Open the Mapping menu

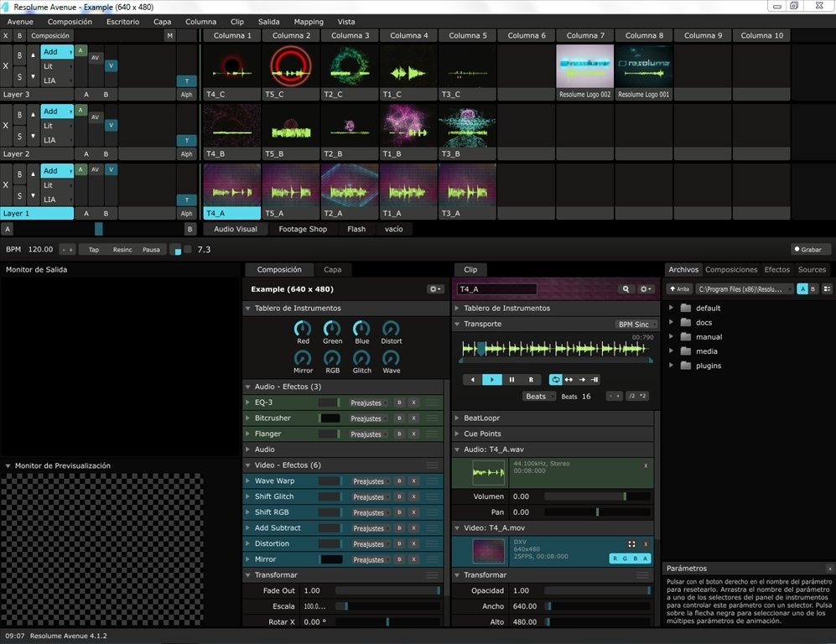[x=309, y=22]
